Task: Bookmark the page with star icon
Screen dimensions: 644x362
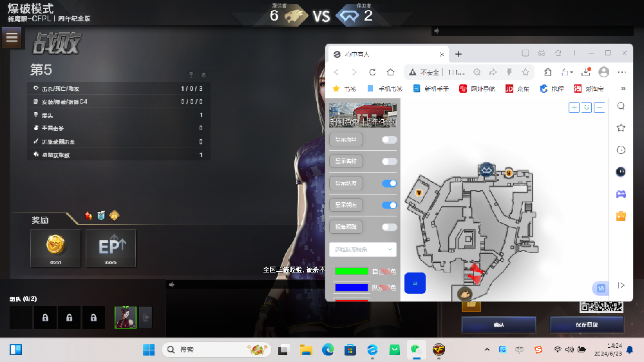Action: click(526, 72)
